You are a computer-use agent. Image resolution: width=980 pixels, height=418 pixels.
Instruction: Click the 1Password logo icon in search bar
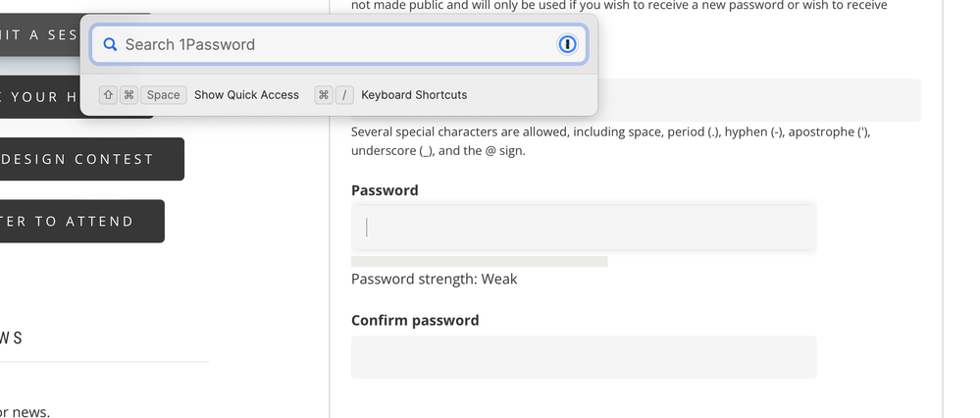[567, 44]
